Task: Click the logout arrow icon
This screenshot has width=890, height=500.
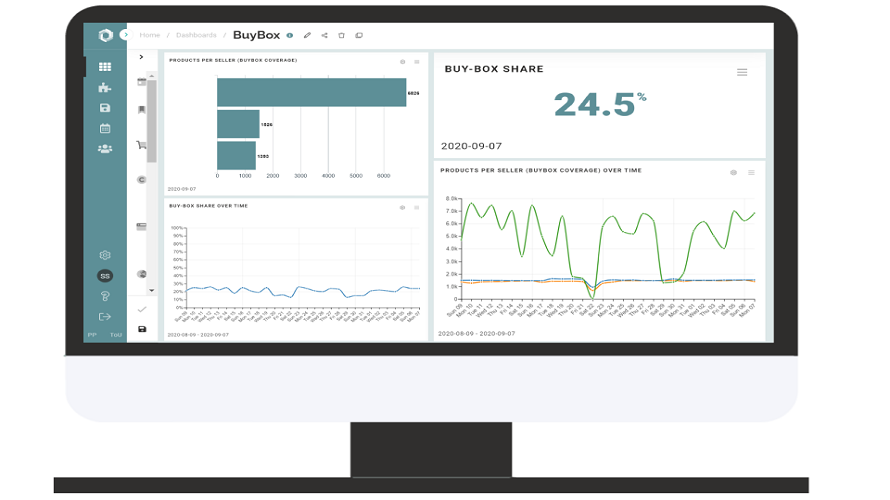Action: [x=105, y=317]
